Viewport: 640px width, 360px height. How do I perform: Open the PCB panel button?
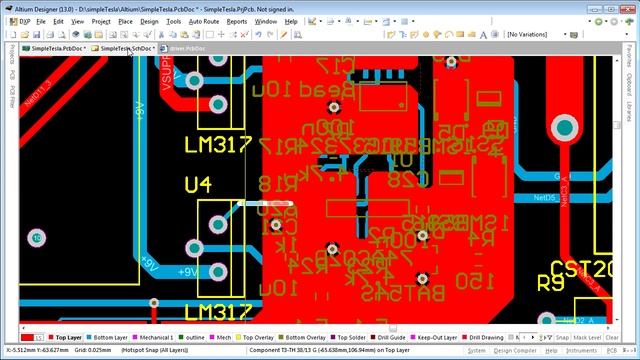click(612, 351)
